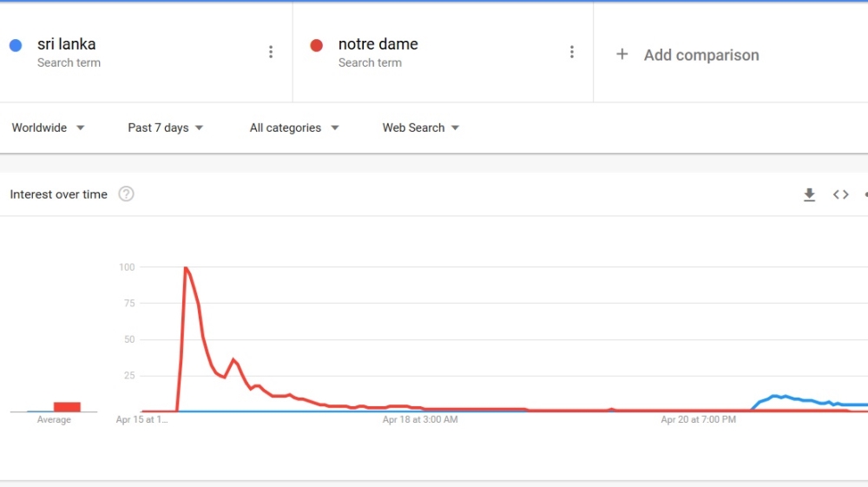
Task: Click the embed code icon
Action: click(x=840, y=194)
